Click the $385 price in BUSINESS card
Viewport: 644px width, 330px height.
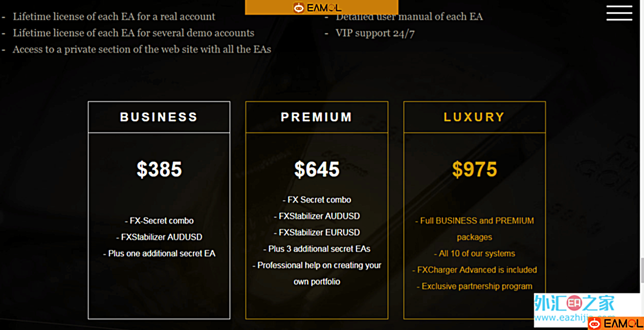(159, 169)
